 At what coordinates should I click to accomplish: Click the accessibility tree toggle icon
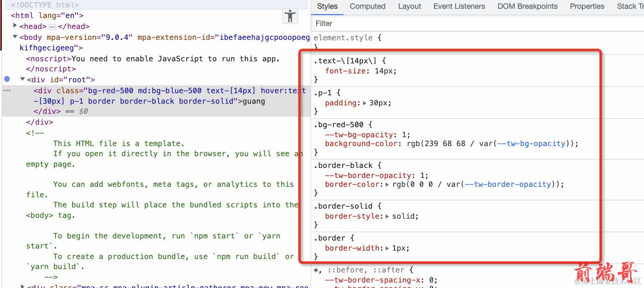click(x=290, y=16)
